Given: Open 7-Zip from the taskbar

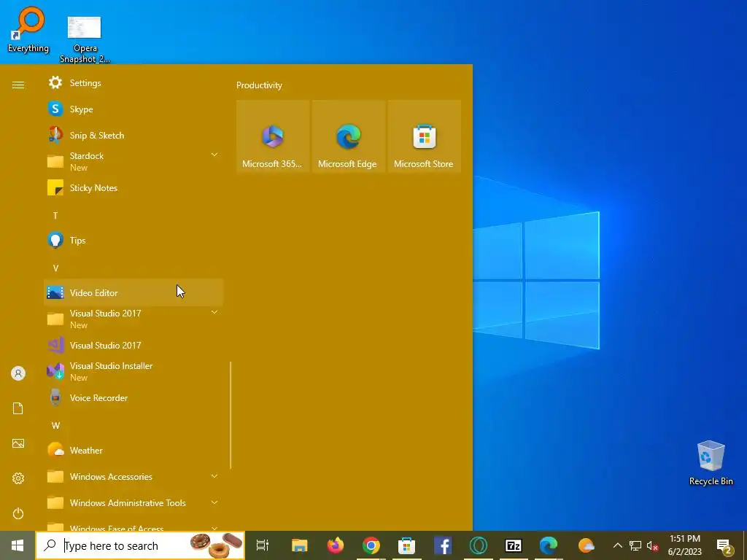Looking at the screenshot, I should [513, 545].
